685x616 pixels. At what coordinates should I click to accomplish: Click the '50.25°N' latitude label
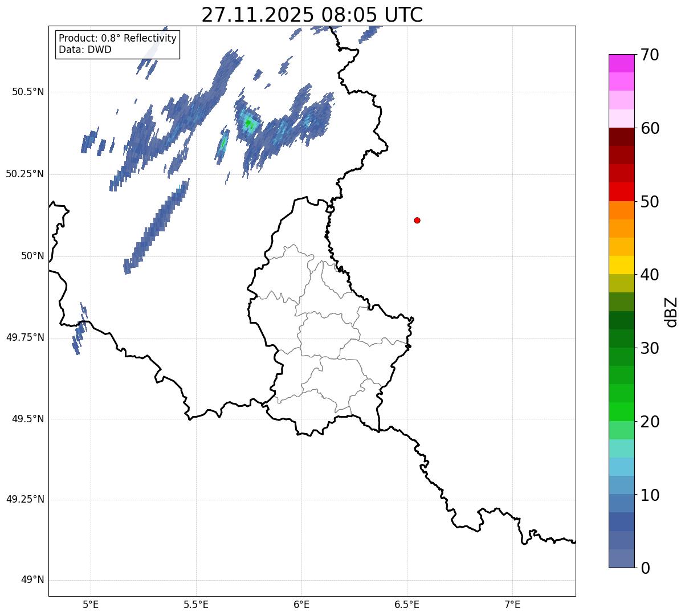25,174
